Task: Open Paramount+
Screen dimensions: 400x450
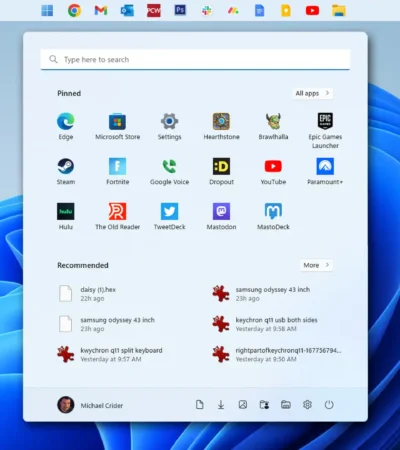Action: point(325,171)
